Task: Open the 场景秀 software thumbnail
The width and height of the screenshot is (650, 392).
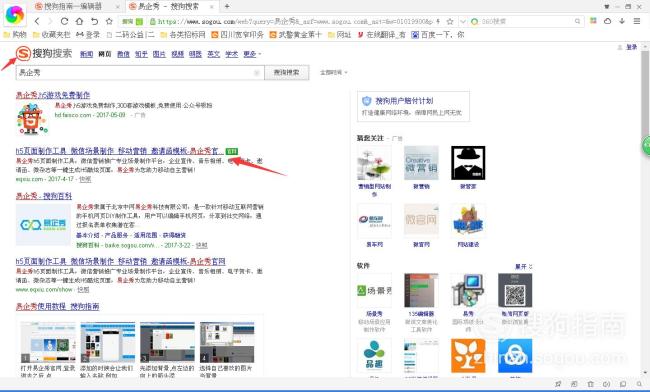Action: point(374,290)
